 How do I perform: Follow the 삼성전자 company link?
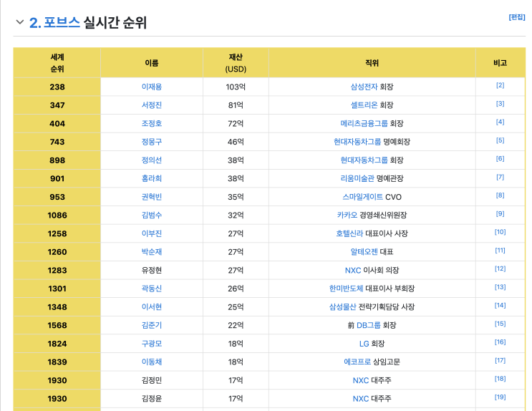(x=364, y=87)
